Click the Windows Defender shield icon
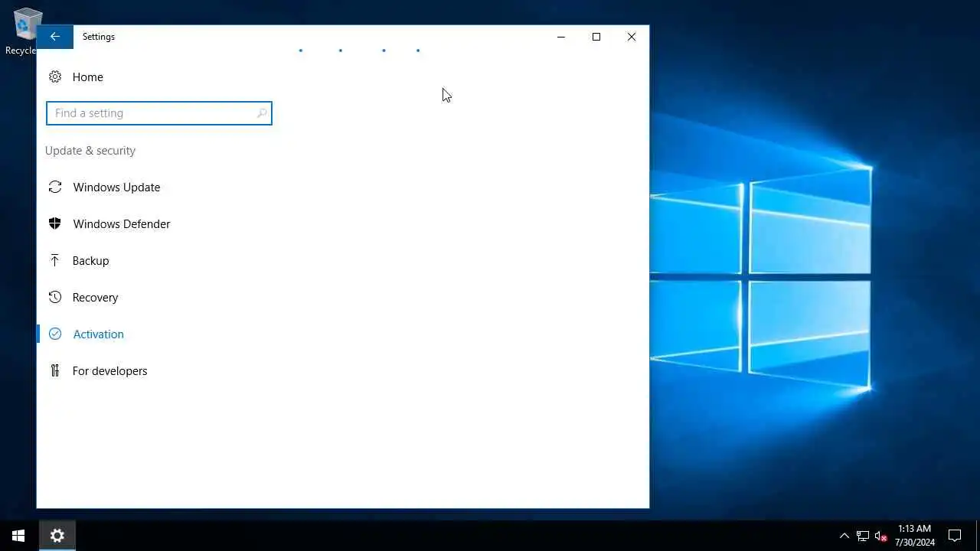This screenshot has height=551, width=980. pyautogui.click(x=54, y=223)
